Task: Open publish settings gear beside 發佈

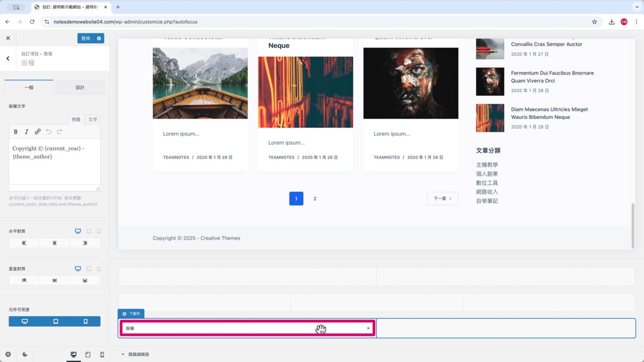Action: 99,38
